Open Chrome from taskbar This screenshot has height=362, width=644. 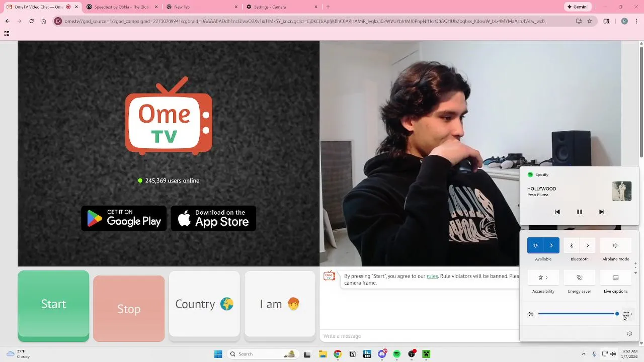click(x=338, y=354)
